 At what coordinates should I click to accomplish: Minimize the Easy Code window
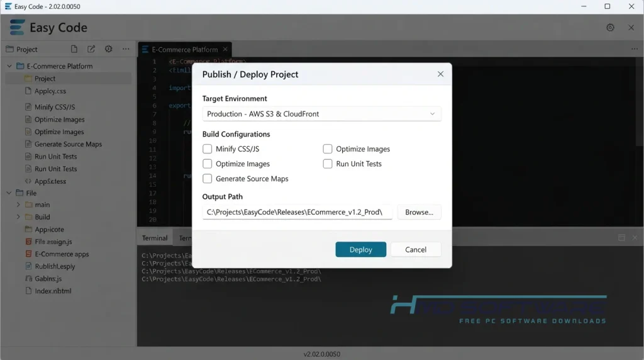(584, 6)
